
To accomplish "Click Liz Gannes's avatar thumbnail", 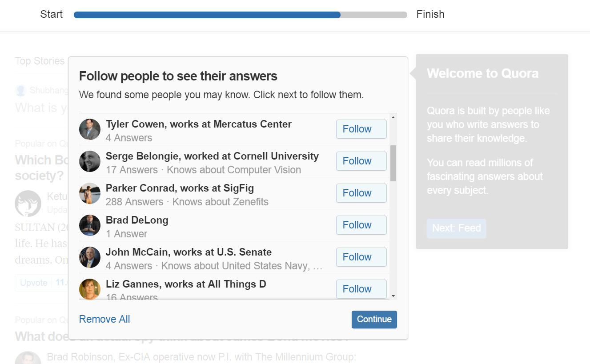I will point(90,289).
